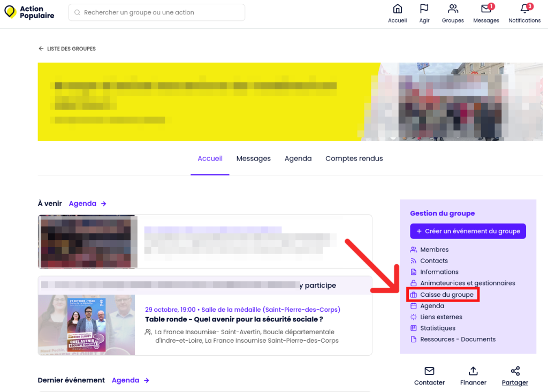
Task: Click back arrow beside Liste des groupes
Action: pyautogui.click(x=41, y=49)
